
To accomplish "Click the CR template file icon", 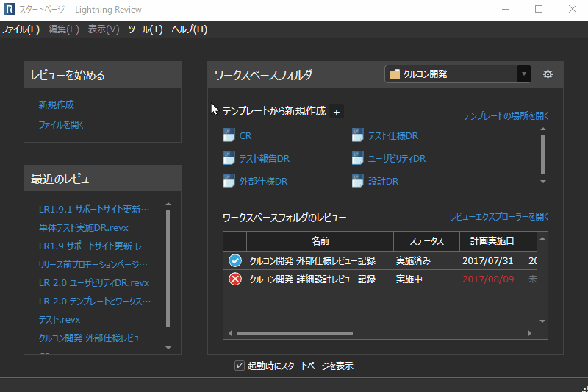I will (229, 135).
